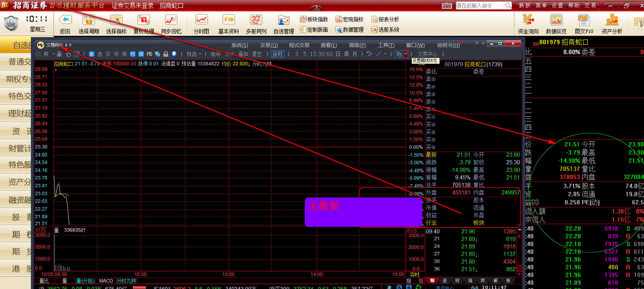644x289 pixels.
Task: Toggle the 60 minute period button
Action: (330, 54)
